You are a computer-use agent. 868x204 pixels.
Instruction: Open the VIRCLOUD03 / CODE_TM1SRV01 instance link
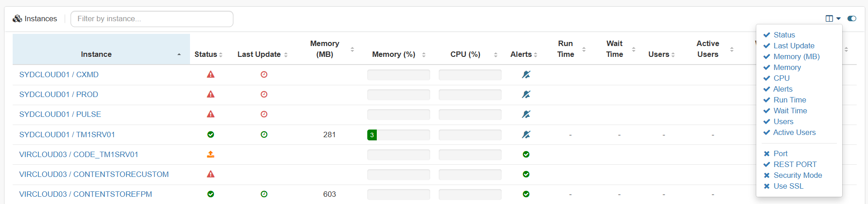click(x=79, y=154)
